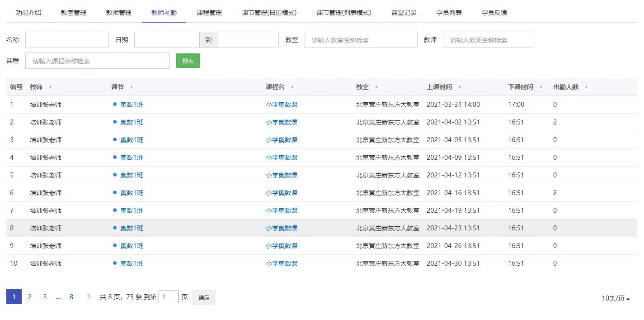Open 课节管理(列表模式) tab
The width and height of the screenshot is (644, 320).
pos(344,13)
